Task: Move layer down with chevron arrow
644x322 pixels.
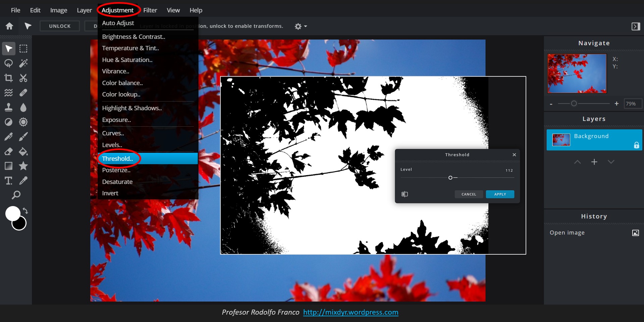Action: (611, 162)
